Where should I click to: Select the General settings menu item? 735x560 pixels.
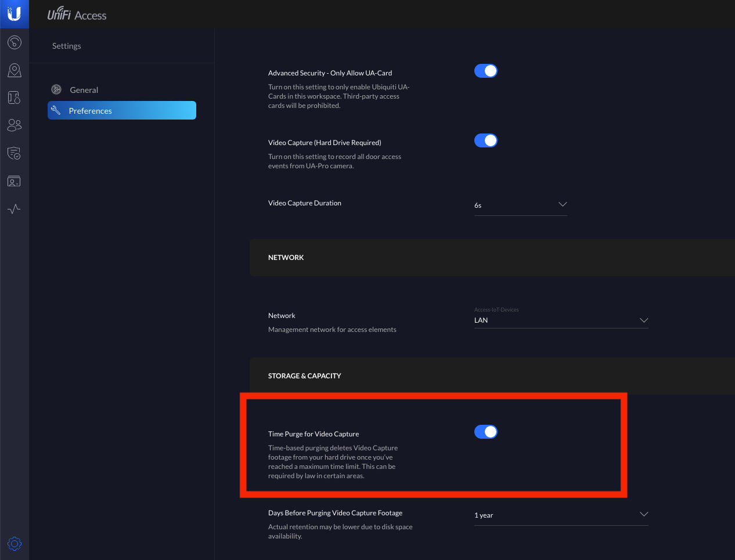coord(84,90)
